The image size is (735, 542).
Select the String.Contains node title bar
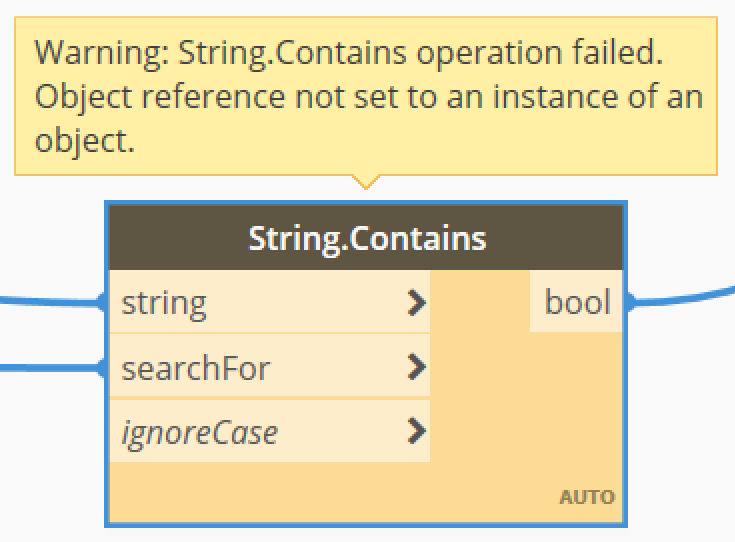coord(366,239)
